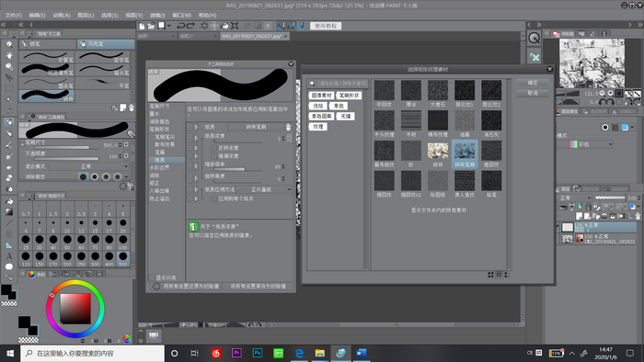Image resolution: width=644 pixels, height=362 pixels.
Task: Expand the 旋转角度 settings arrow
Action: 196,177
